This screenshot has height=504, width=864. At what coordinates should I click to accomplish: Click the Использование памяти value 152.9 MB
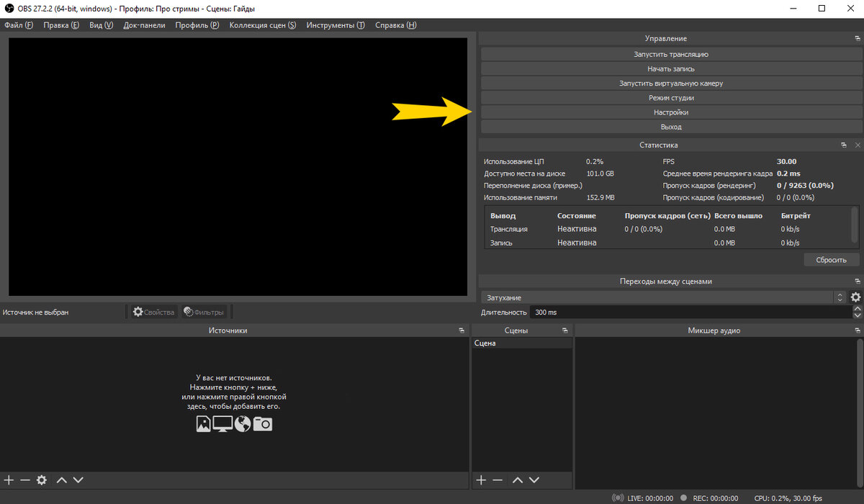pyautogui.click(x=600, y=197)
